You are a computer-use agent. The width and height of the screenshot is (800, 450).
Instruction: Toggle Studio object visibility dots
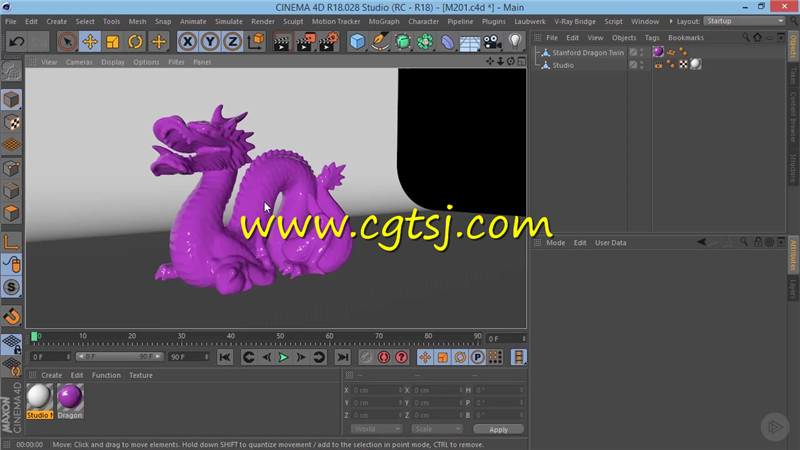(641, 65)
